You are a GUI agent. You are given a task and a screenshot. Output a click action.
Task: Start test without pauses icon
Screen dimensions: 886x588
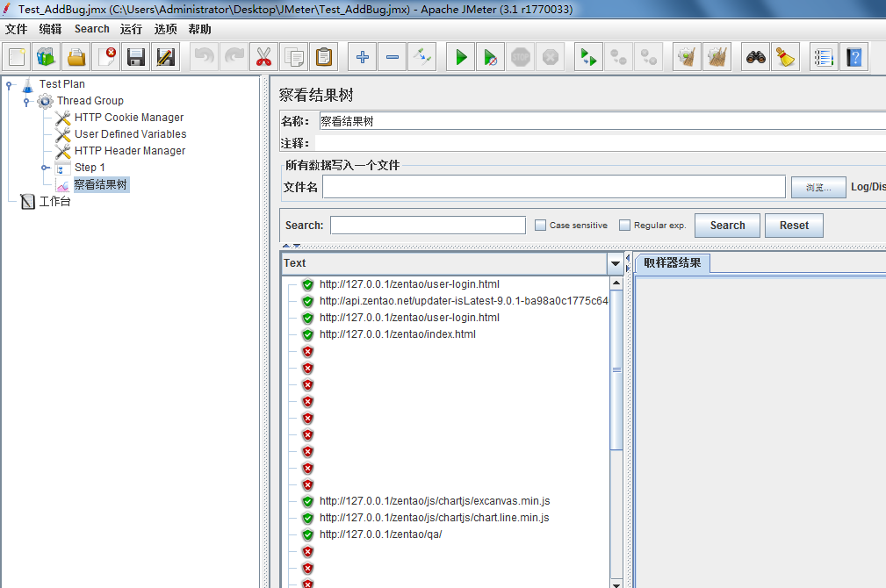491,56
